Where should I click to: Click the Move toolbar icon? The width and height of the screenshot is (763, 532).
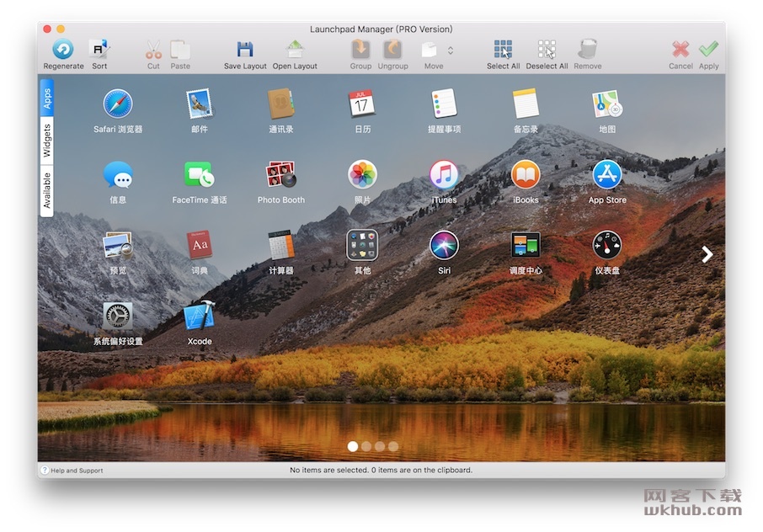pos(430,50)
